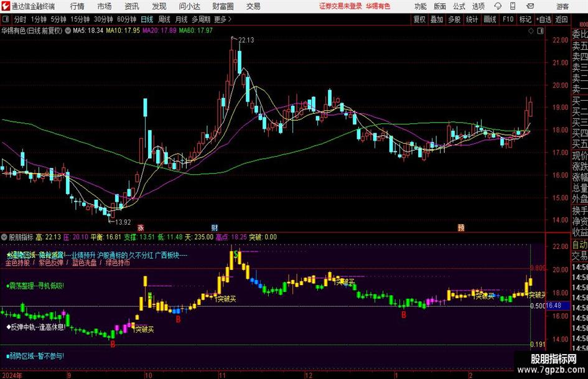
Task: Click the green MA60: 17.97 label
Action: (x=196, y=30)
